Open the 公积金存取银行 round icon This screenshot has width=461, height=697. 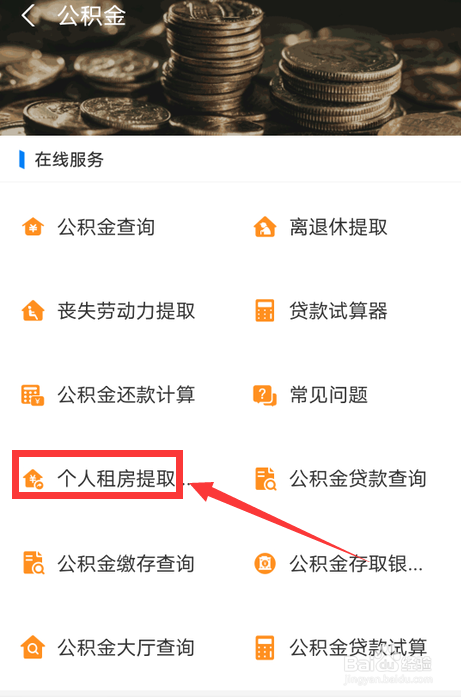pos(265,563)
